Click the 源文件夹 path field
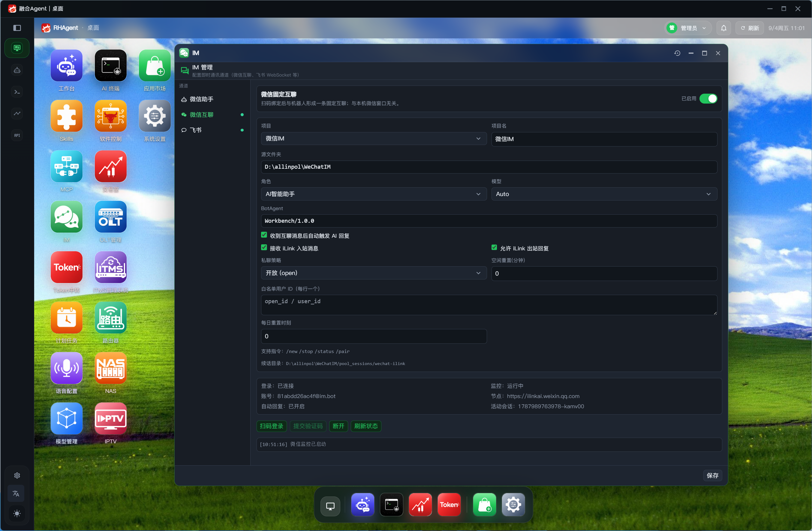This screenshot has width=812, height=531. point(489,167)
